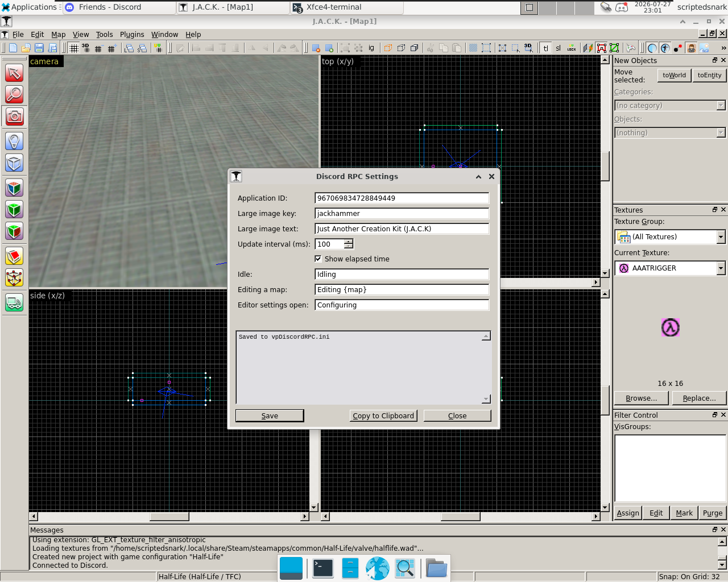Click the green-outlined selection mode icon

(x=614, y=48)
